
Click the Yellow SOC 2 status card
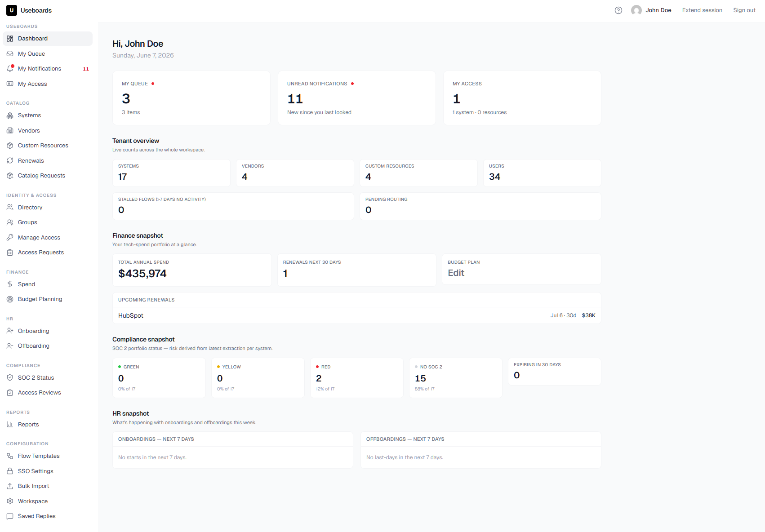[258, 378]
